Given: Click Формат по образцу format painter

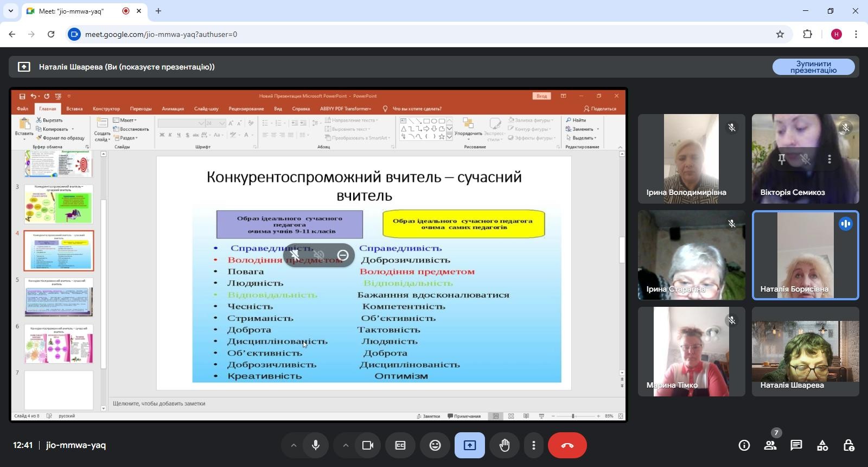Looking at the screenshot, I should click(60, 138).
